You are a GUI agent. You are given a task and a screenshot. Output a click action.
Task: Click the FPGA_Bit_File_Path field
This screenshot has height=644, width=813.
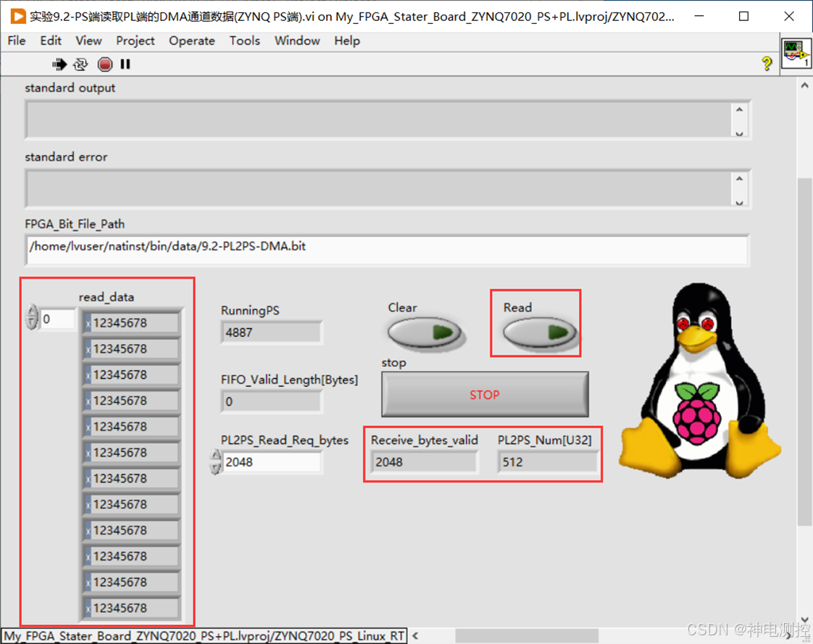pos(387,250)
